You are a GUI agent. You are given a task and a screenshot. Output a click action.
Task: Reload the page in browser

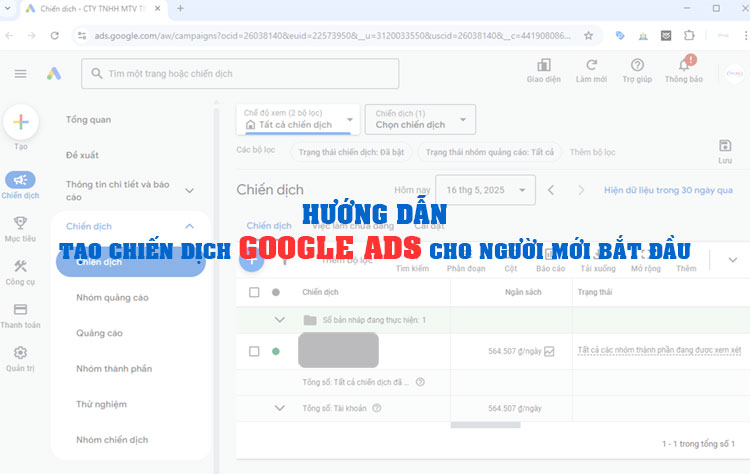click(x=55, y=35)
